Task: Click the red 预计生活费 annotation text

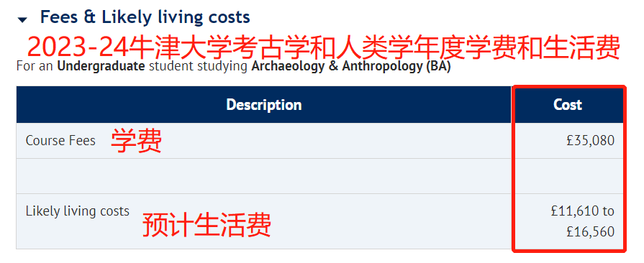Action: pyautogui.click(x=207, y=225)
